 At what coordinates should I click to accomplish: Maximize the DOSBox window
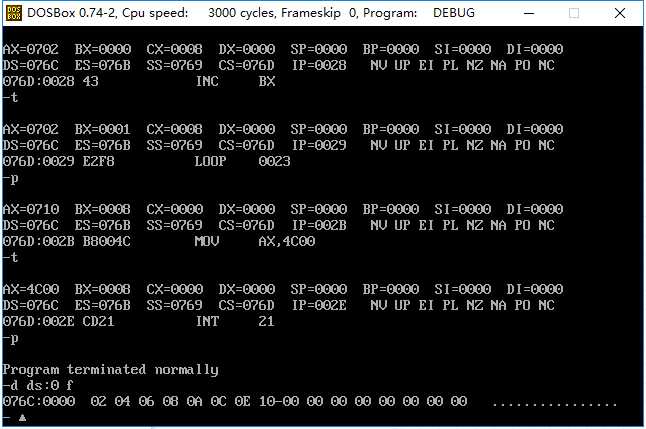point(574,13)
